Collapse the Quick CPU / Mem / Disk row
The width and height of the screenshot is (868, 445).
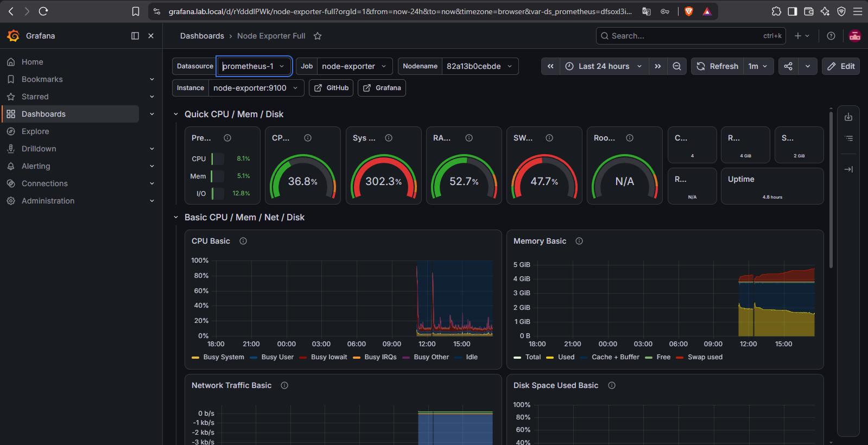(176, 114)
